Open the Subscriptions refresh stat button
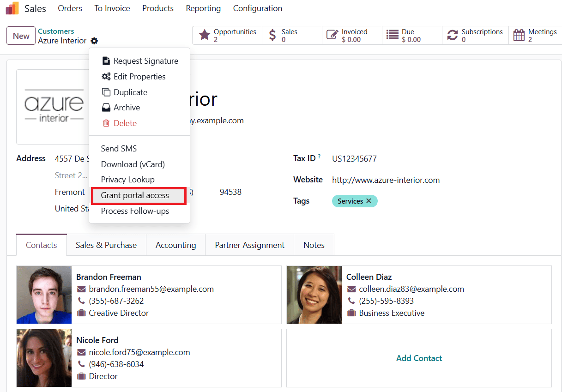This screenshot has width=562, height=392. coord(475,36)
